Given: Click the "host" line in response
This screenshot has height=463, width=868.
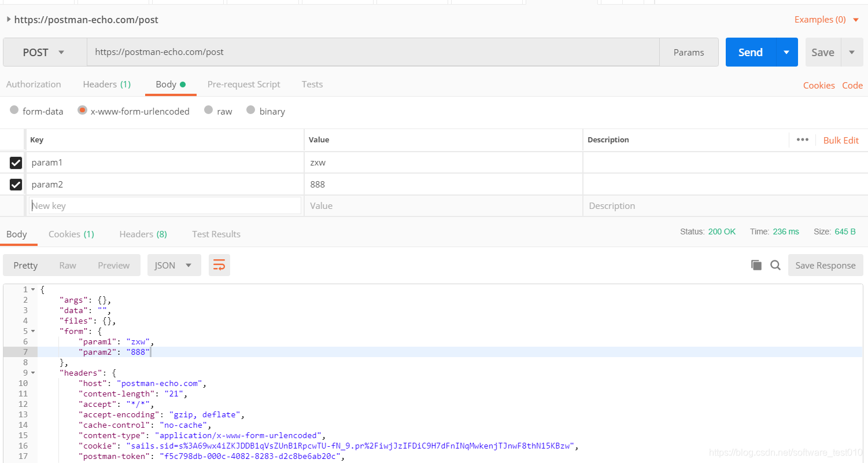Looking at the screenshot, I should [x=142, y=383].
